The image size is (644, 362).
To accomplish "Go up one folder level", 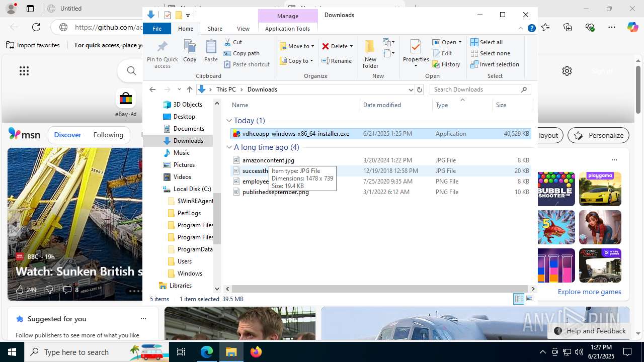I will [189, 89].
